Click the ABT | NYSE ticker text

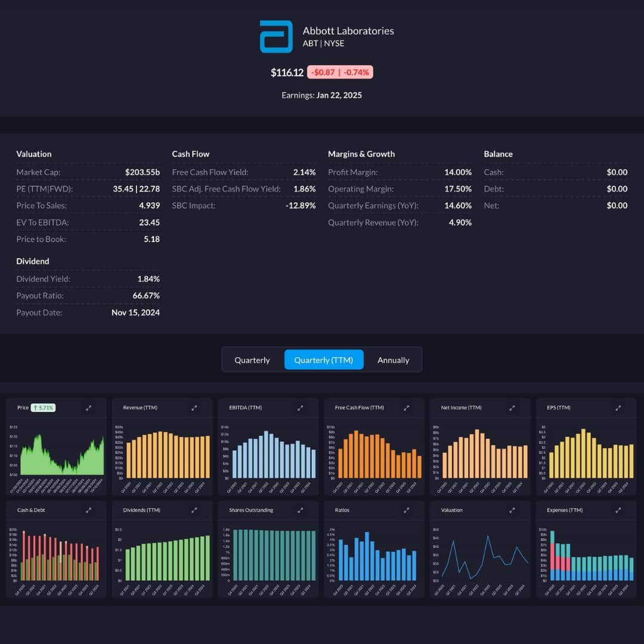(323, 44)
